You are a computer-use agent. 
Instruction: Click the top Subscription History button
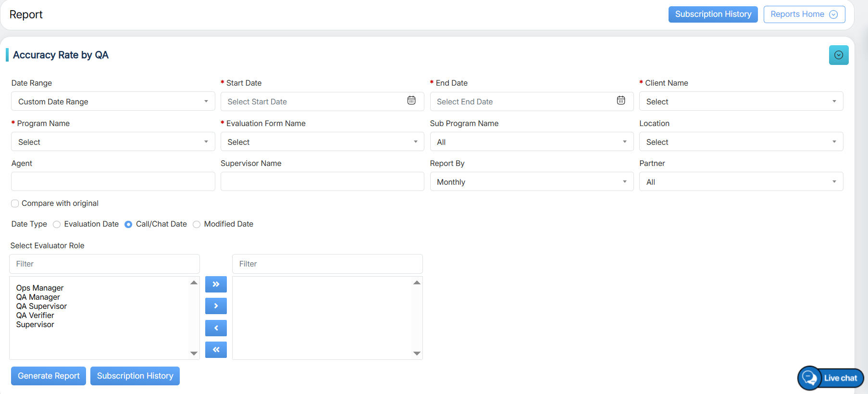click(713, 14)
